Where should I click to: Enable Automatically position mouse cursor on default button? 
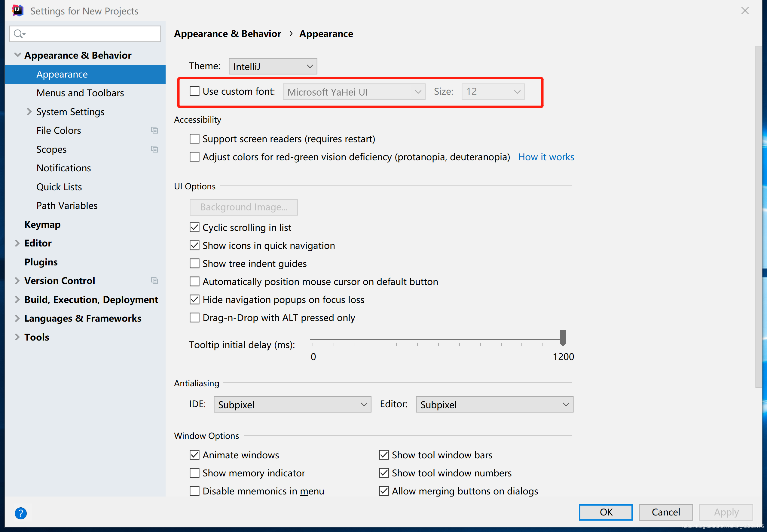click(x=194, y=281)
